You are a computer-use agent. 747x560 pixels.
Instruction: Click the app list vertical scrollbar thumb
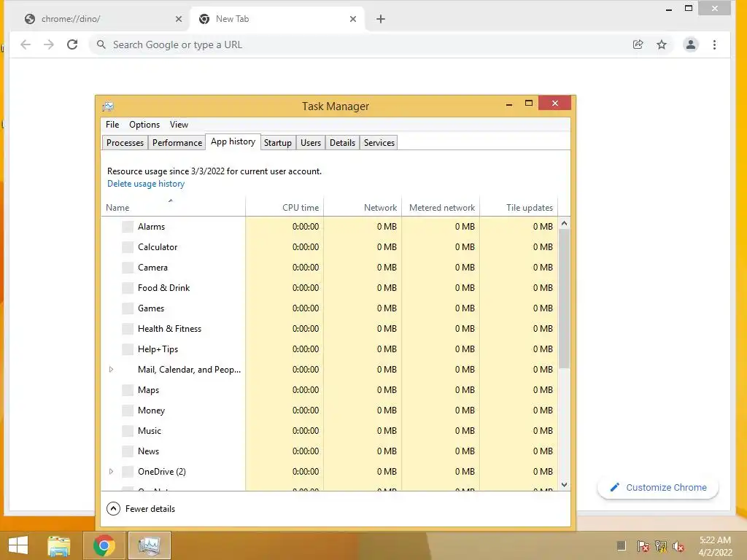coord(564,298)
